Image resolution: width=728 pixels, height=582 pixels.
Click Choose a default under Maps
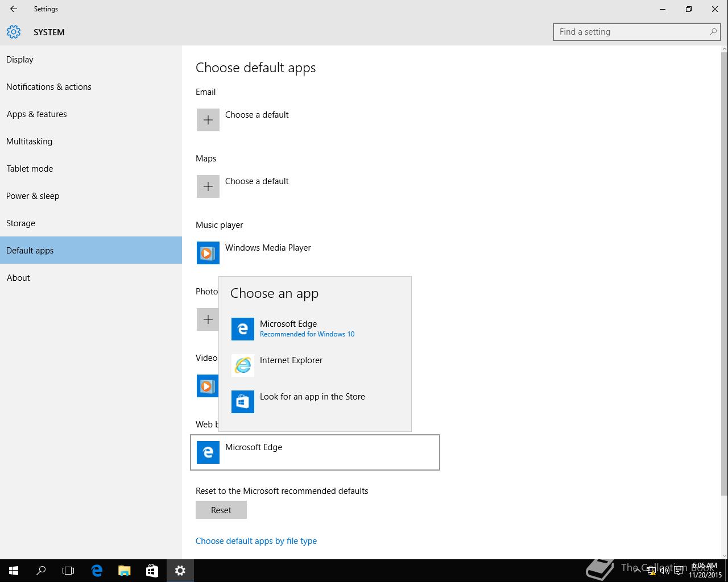[x=257, y=181]
